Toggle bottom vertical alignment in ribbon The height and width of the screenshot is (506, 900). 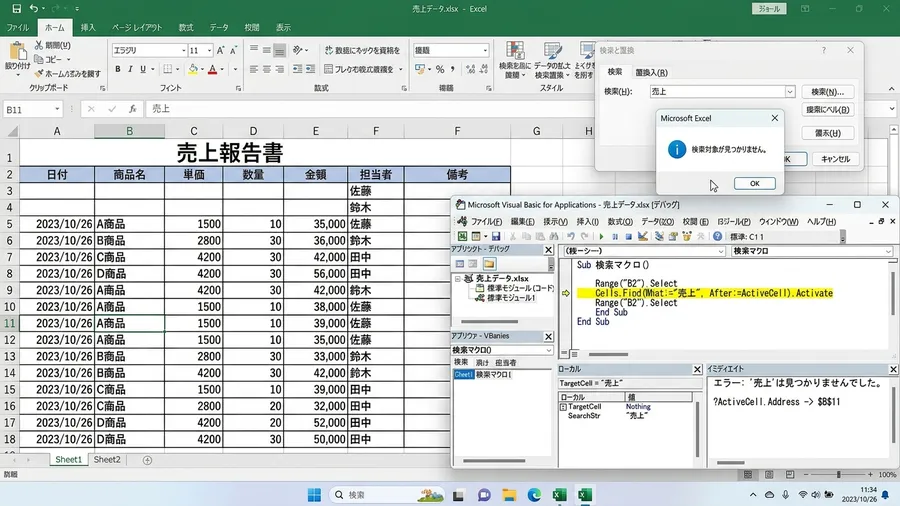(x=280, y=51)
